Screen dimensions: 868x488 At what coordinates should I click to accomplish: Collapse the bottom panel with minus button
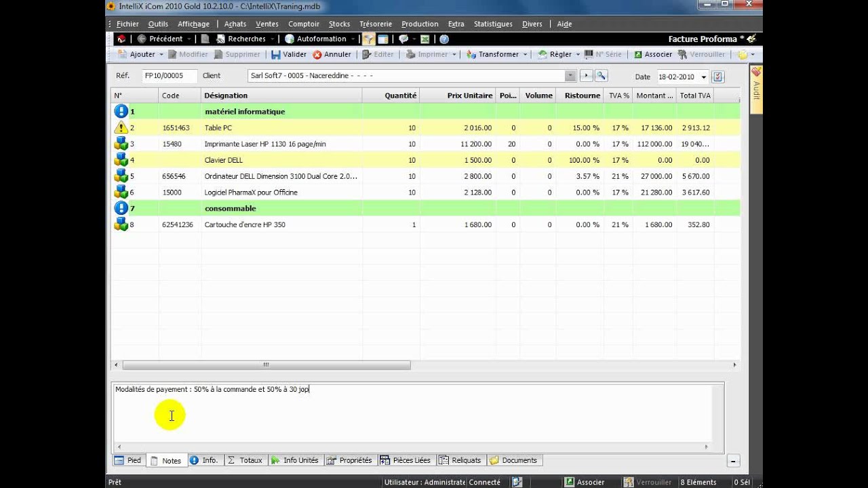tap(733, 461)
